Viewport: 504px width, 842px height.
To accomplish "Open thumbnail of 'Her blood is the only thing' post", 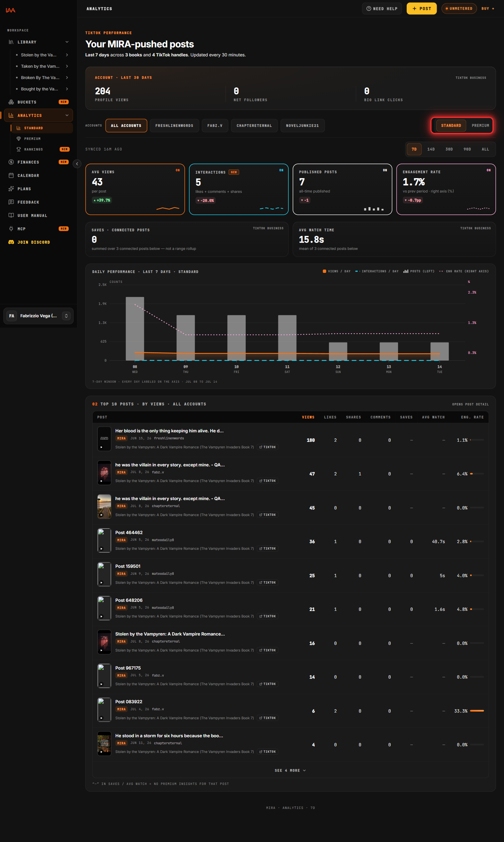I will click(104, 439).
